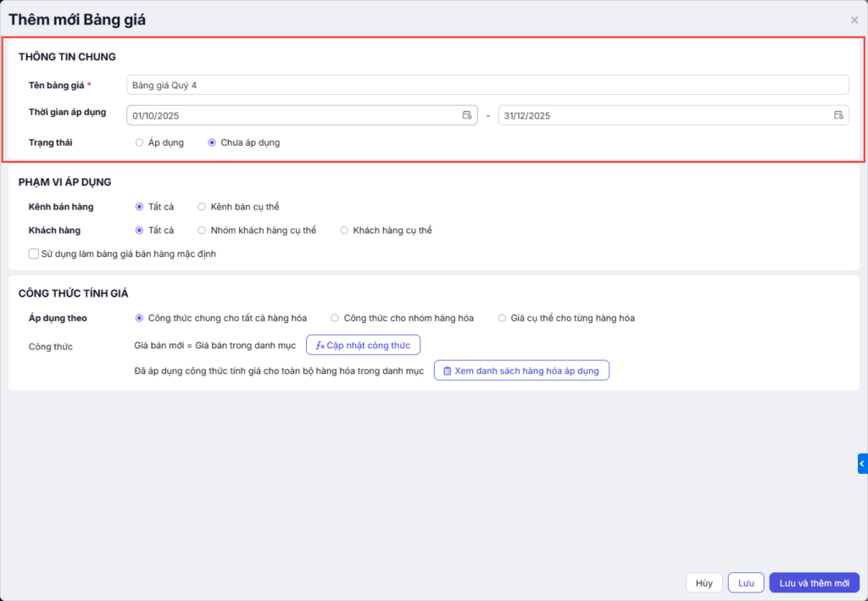
Task: Expand the blue side panel arrow
Action: tap(862, 464)
